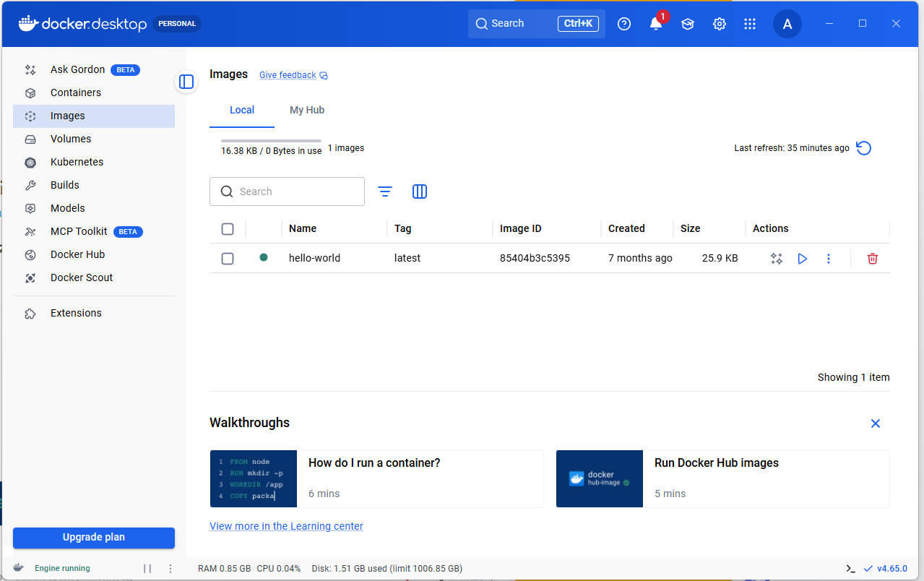Open more actions menu for hello-world

tap(829, 259)
